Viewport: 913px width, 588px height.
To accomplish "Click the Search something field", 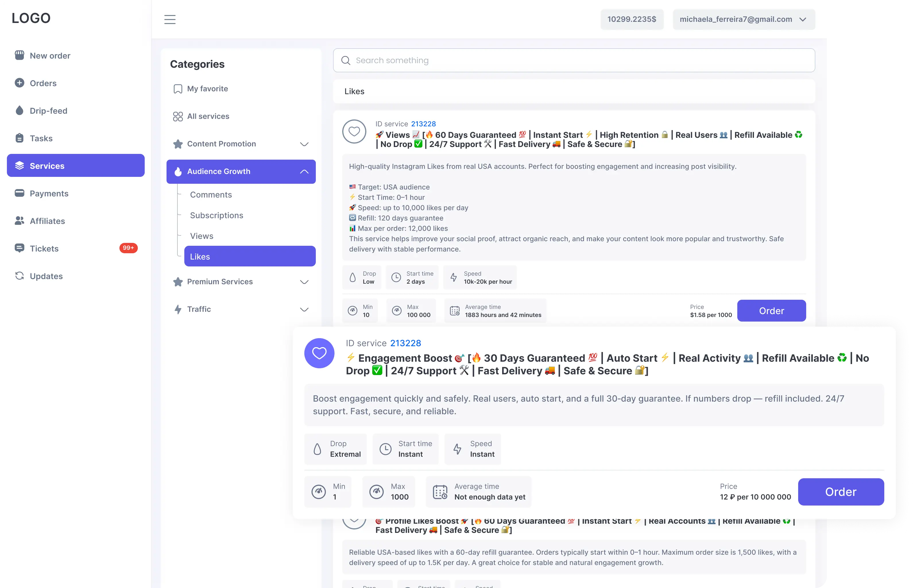I will point(574,60).
